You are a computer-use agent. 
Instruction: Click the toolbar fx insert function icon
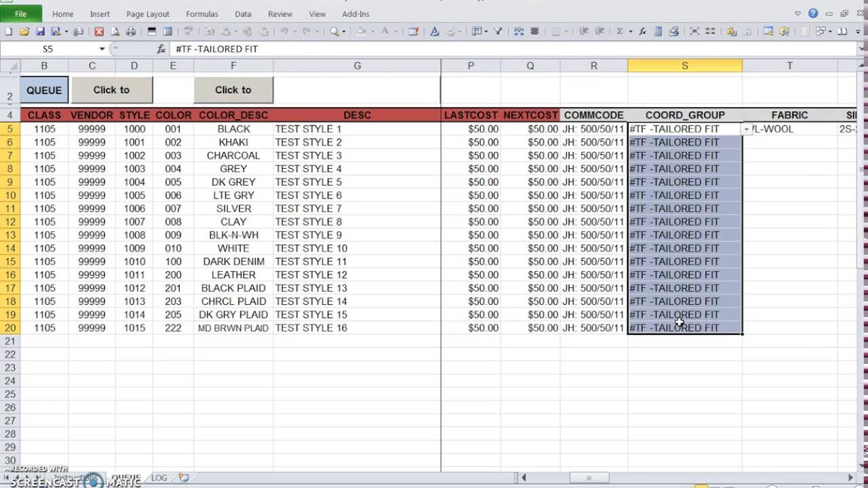pos(642,31)
